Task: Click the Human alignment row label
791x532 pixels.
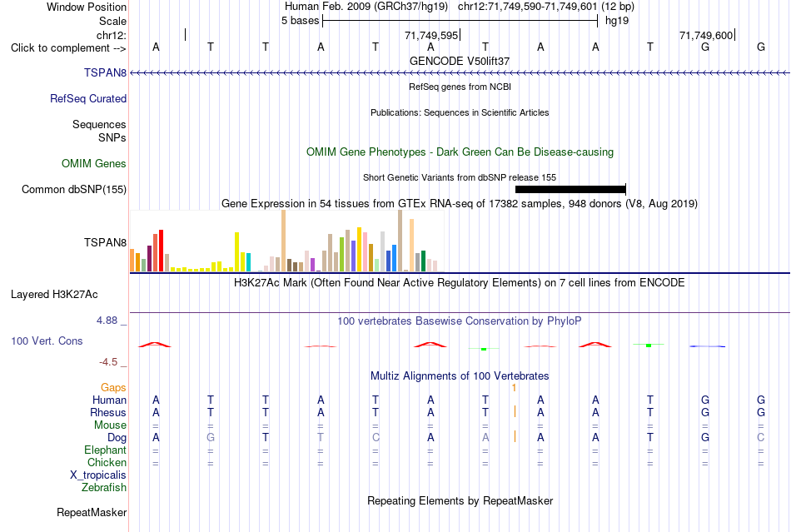Action: 109,400
